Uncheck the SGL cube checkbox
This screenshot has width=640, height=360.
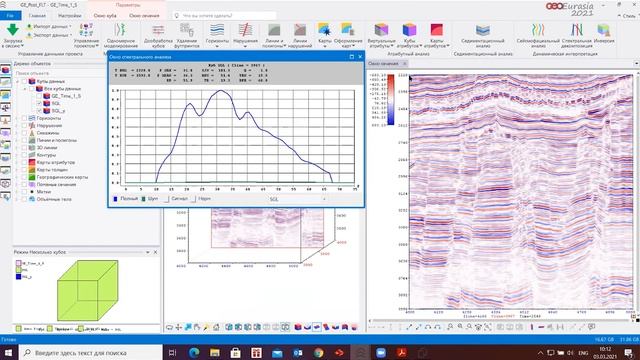[x=39, y=103]
